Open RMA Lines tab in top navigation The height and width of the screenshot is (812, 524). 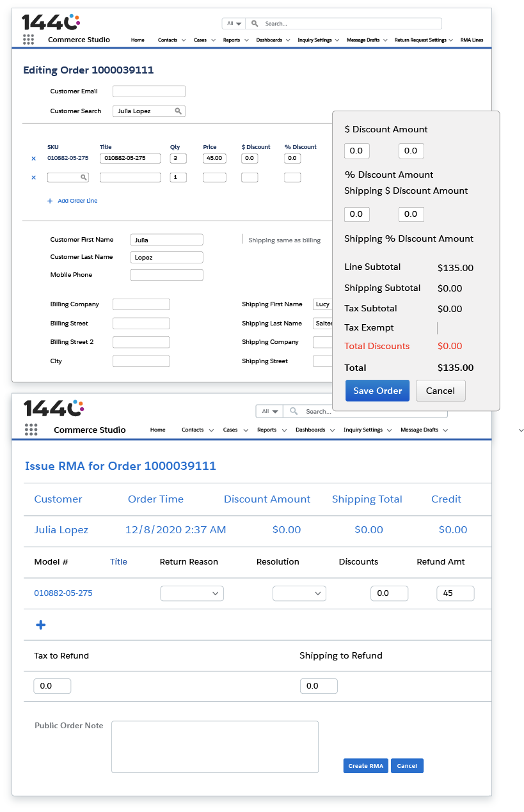[x=472, y=40]
